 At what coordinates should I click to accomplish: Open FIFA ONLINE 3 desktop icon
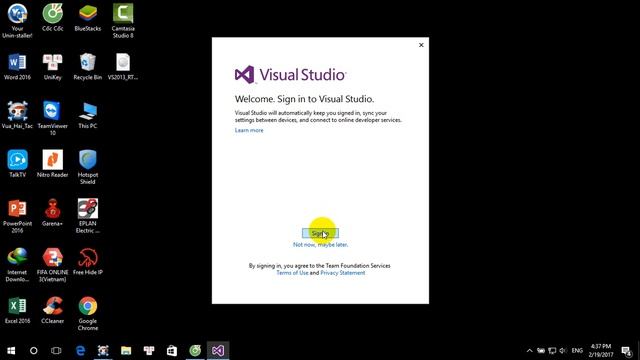coord(53,264)
